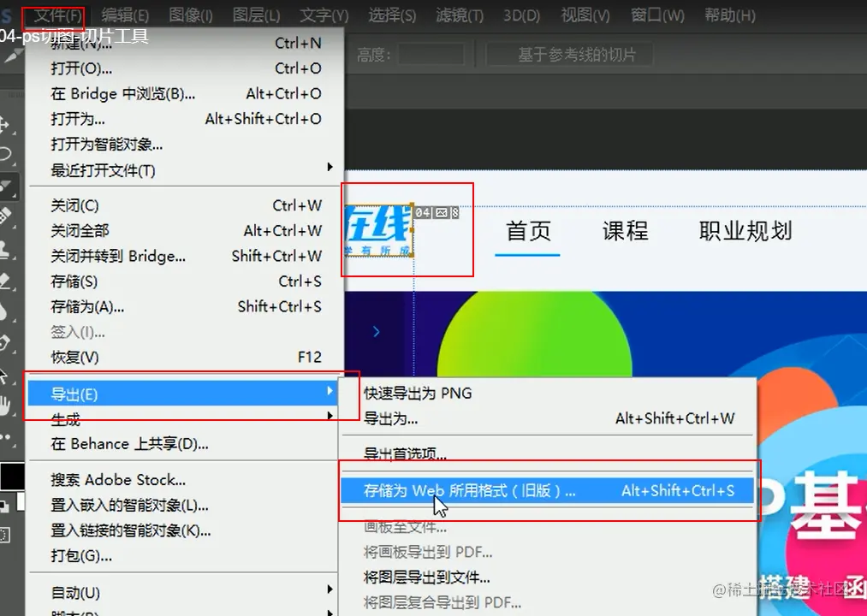Screen dimensions: 867x616
Task: Reset to default foreground and background colors
Action: [4, 506]
